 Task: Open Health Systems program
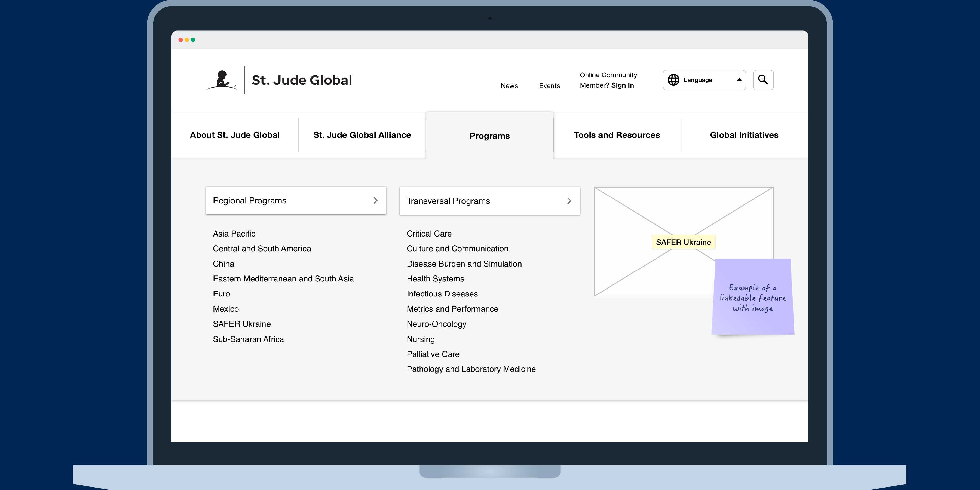tap(435, 279)
